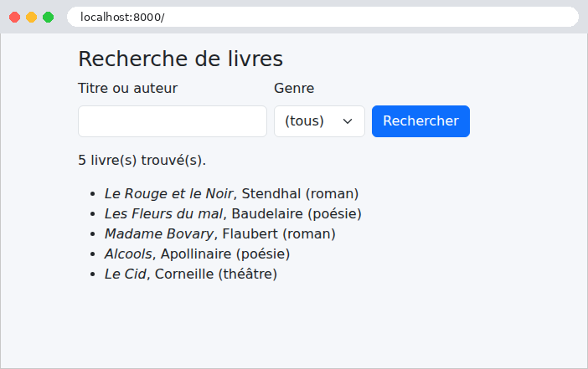Click the Recherche de livres heading

tap(180, 59)
